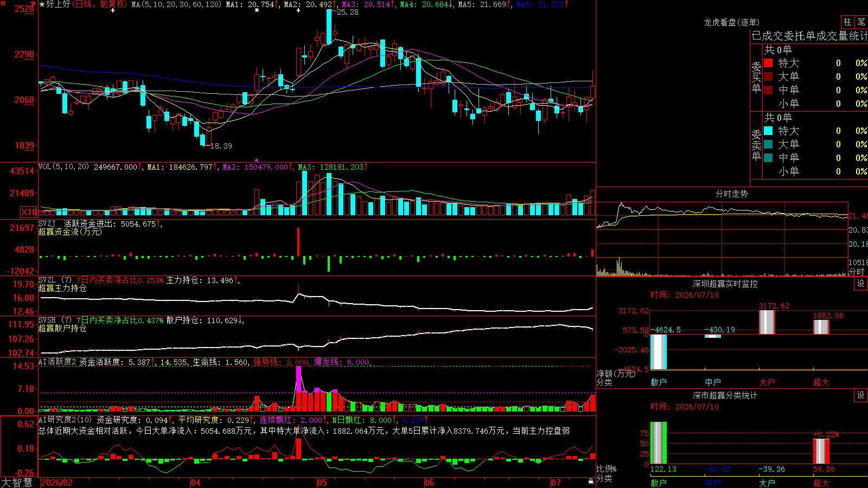Click the 爆发线: 6.000 label

pyautogui.click(x=342, y=362)
